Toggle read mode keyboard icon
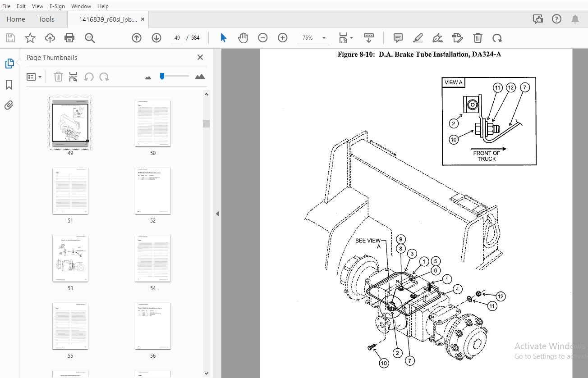Viewport: 588px width, 378px height. [369, 38]
